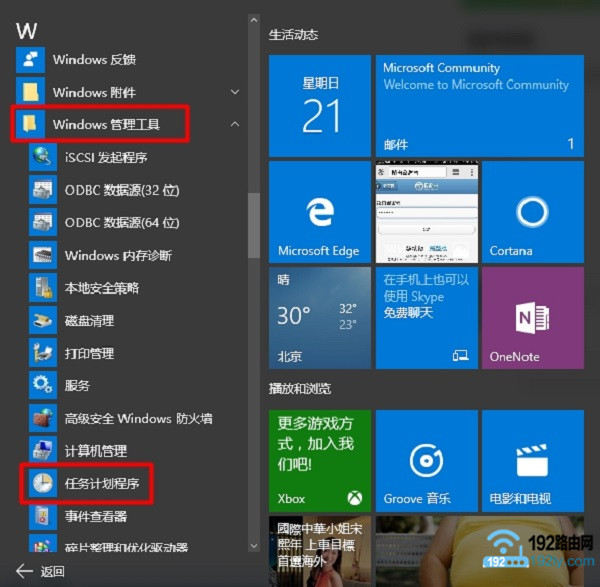
Task: Launch Windows 内存诊断 icon
Action: [x=43, y=255]
